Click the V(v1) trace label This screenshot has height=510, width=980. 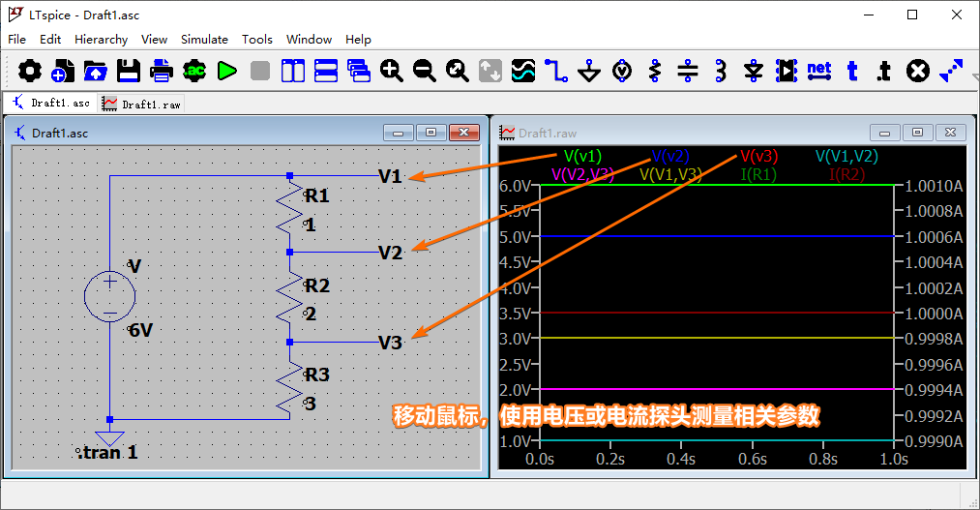582,156
